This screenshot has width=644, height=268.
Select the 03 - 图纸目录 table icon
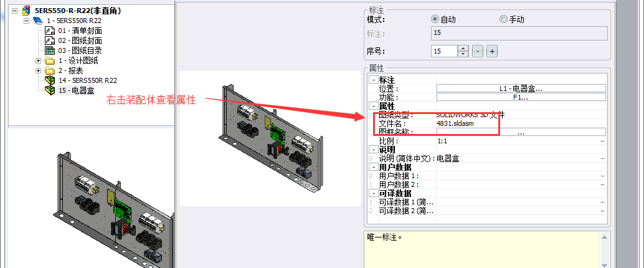[50, 50]
